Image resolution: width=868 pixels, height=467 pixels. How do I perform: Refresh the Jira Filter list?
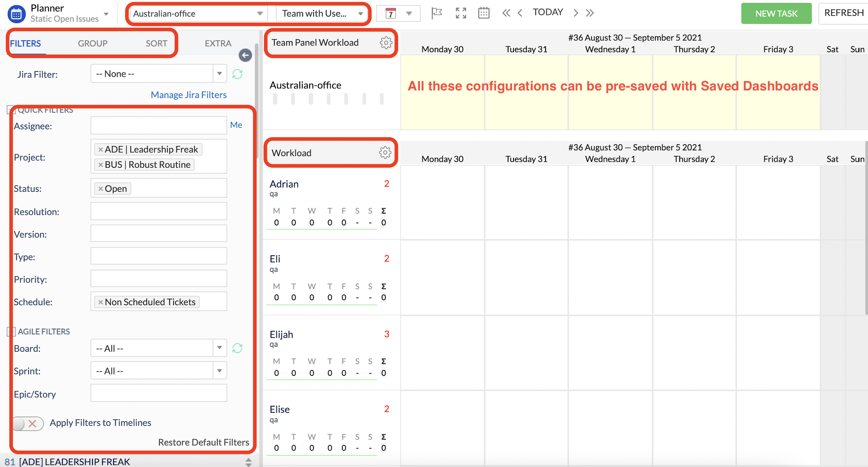237,74
